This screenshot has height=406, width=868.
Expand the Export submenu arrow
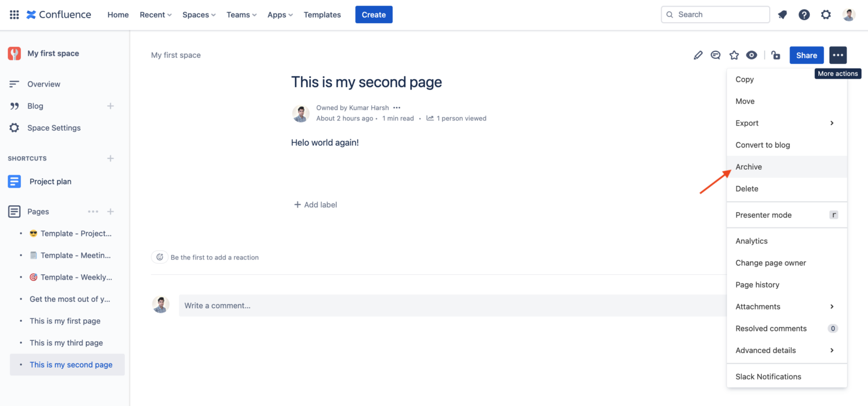[831, 123]
